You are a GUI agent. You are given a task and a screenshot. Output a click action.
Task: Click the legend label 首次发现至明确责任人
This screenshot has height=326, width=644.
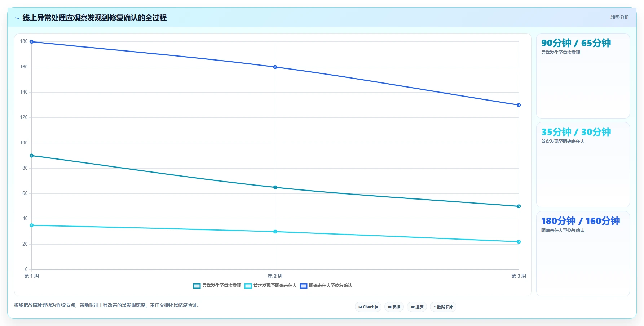point(275,286)
